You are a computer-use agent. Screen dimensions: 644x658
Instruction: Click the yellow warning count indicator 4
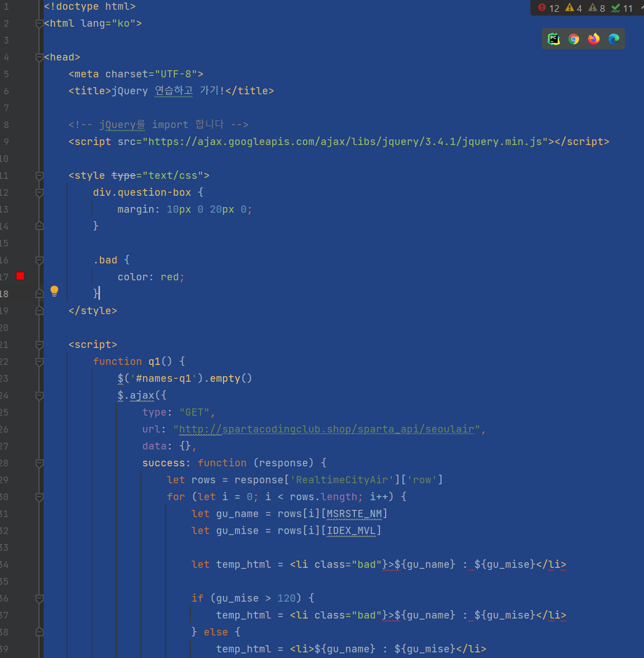click(574, 8)
